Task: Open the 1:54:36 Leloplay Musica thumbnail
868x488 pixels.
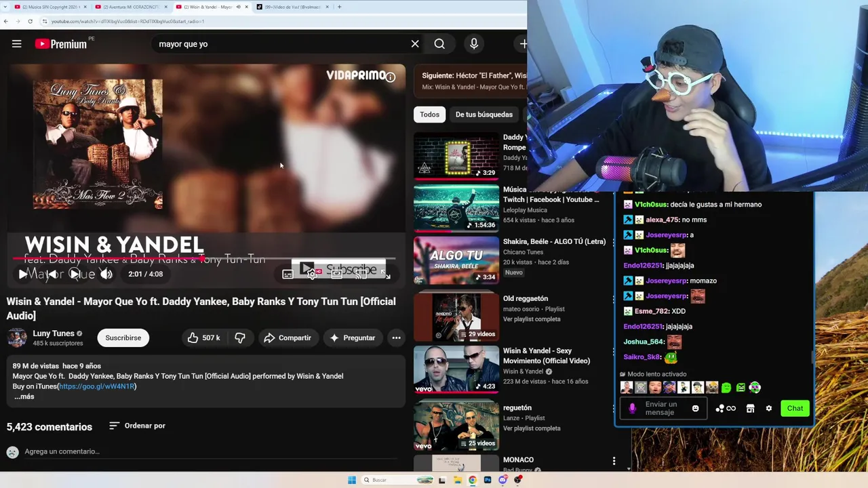Action: click(456, 208)
